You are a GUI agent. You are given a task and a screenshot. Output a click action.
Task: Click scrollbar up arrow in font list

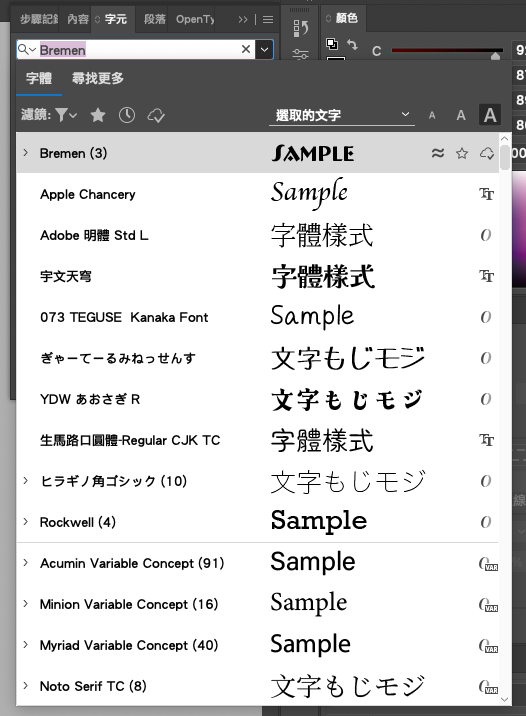point(505,138)
